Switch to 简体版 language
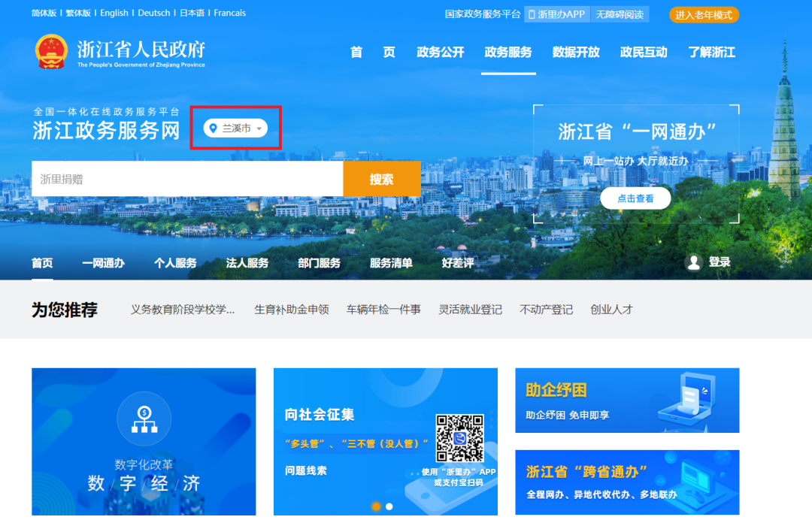Screen dimensions: 812x529 click(44, 13)
